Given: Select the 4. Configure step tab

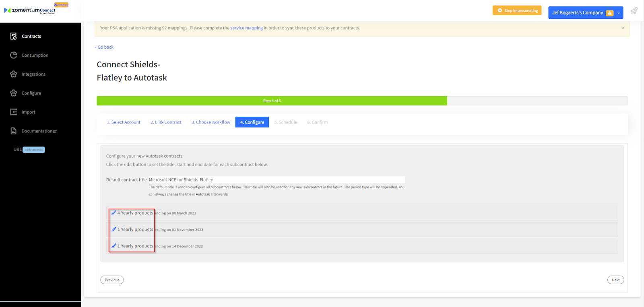Looking at the screenshot, I should coord(252,122).
